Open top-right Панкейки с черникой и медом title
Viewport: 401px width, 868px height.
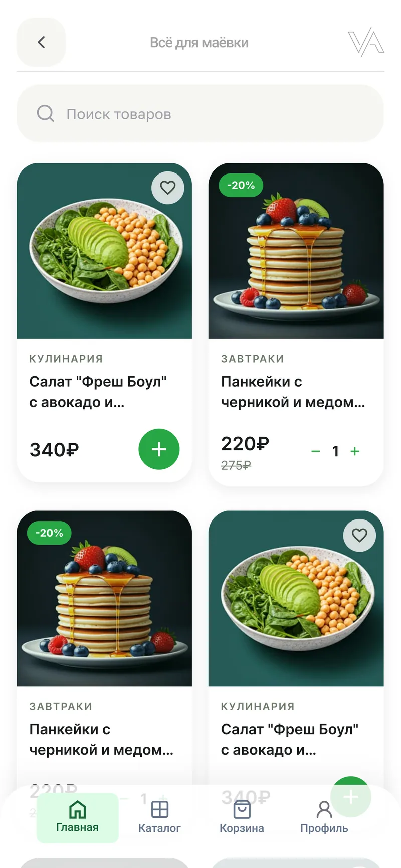coord(293,392)
